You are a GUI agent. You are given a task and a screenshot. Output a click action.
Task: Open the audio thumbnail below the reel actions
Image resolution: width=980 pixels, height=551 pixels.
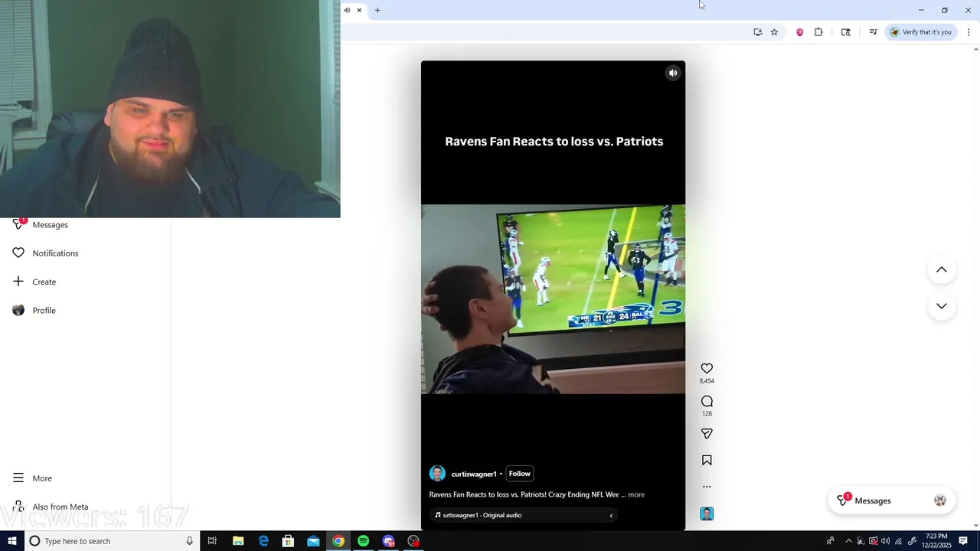tap(707, 514)
